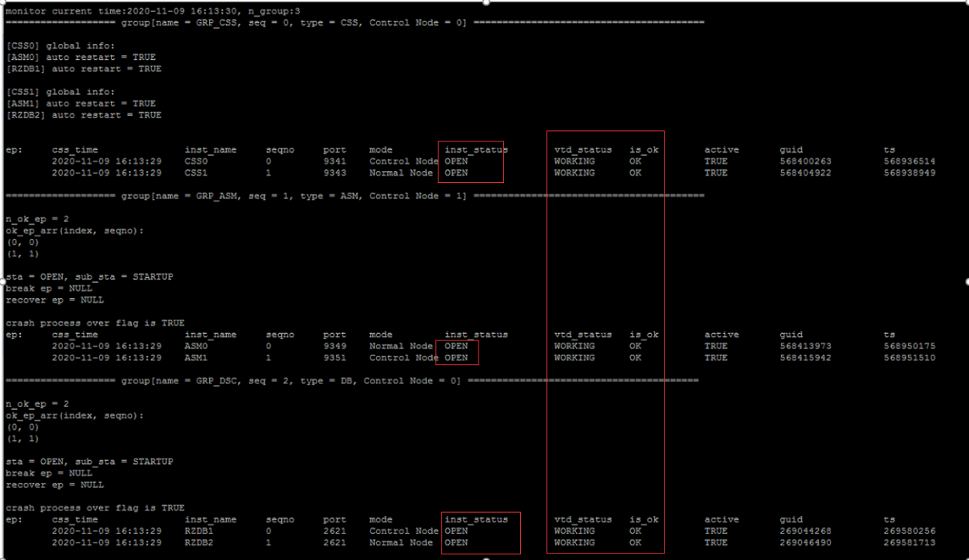969x560 pixels.
Task: Select '[ASM1] auto restart = TRUE'
Action: coord(81,104)
